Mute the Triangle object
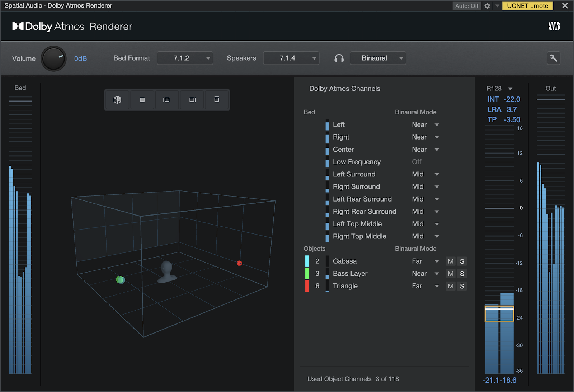The image size is (574, 392). (x=451, y=286)
